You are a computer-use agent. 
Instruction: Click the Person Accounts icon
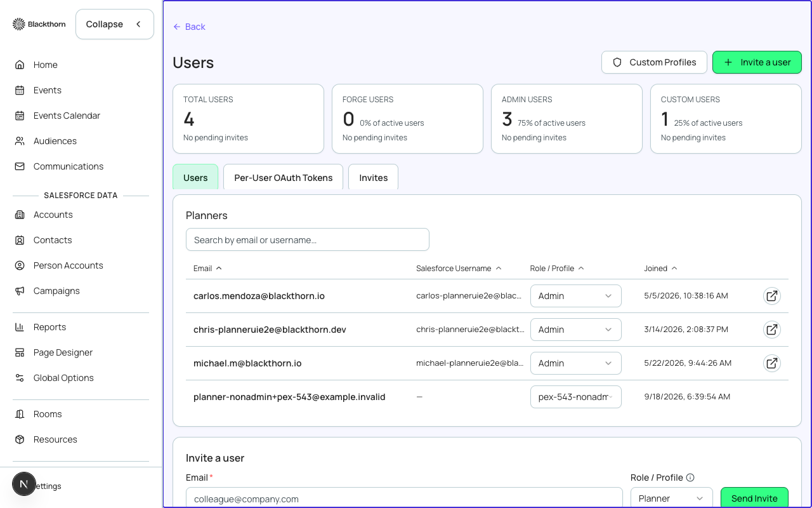tap(20, 265)
